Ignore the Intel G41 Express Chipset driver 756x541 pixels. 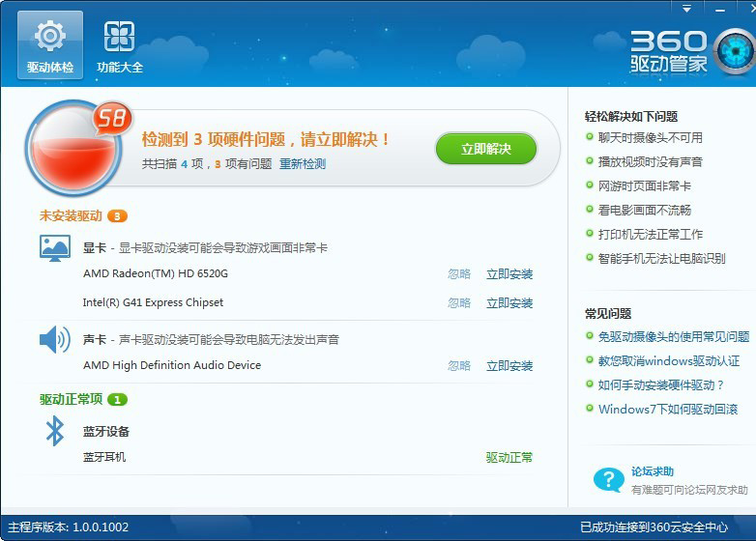coord(459,303)
